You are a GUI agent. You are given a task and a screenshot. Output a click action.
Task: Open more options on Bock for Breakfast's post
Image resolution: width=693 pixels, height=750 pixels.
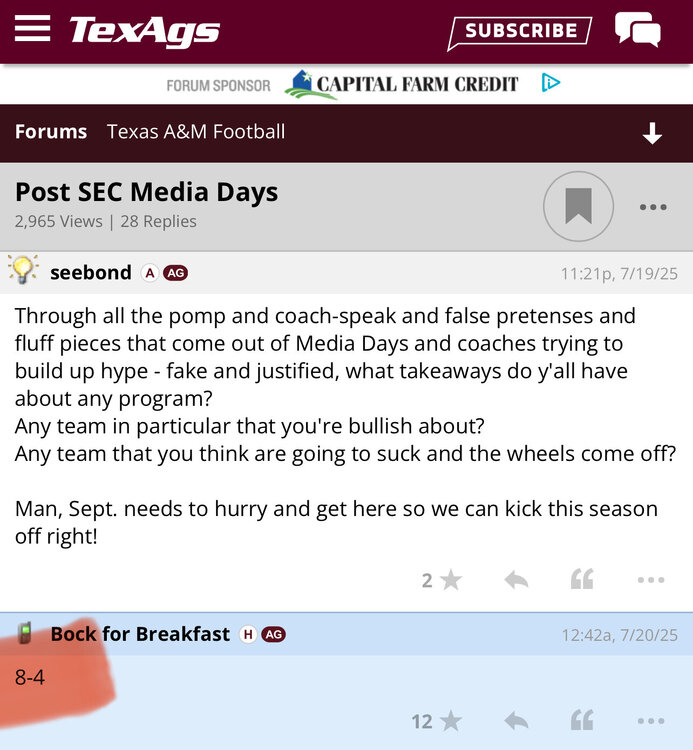651,721
